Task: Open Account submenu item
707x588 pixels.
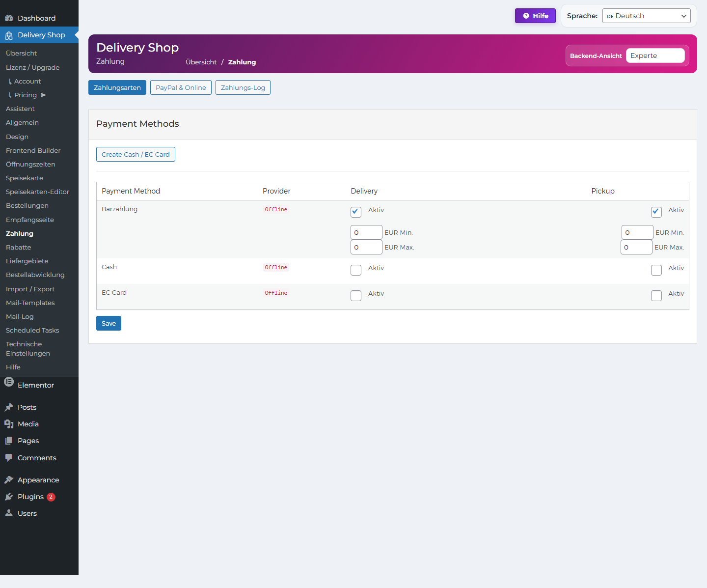Action: pyautogui.click(x=27, y=81)
